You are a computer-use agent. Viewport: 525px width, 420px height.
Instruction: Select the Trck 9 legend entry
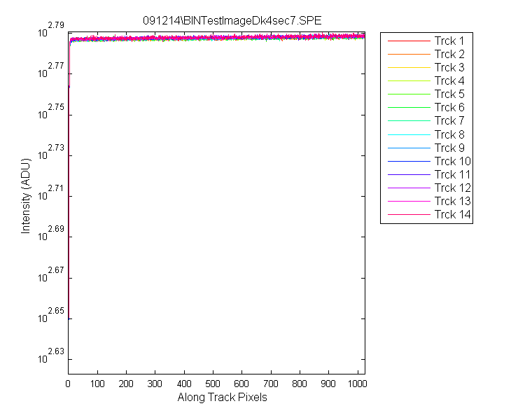click(x=426, y=148)
